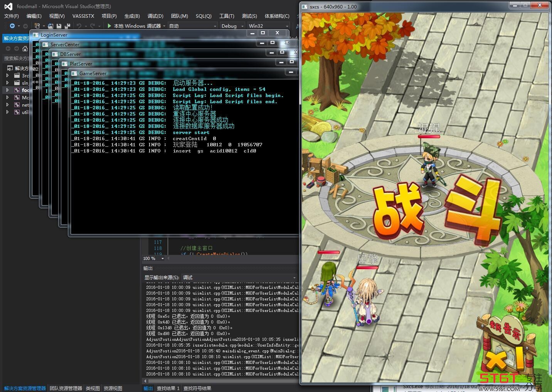Click the Undo arrow icon
This screenshot has width=552, height=392.
tap(79, 26)
